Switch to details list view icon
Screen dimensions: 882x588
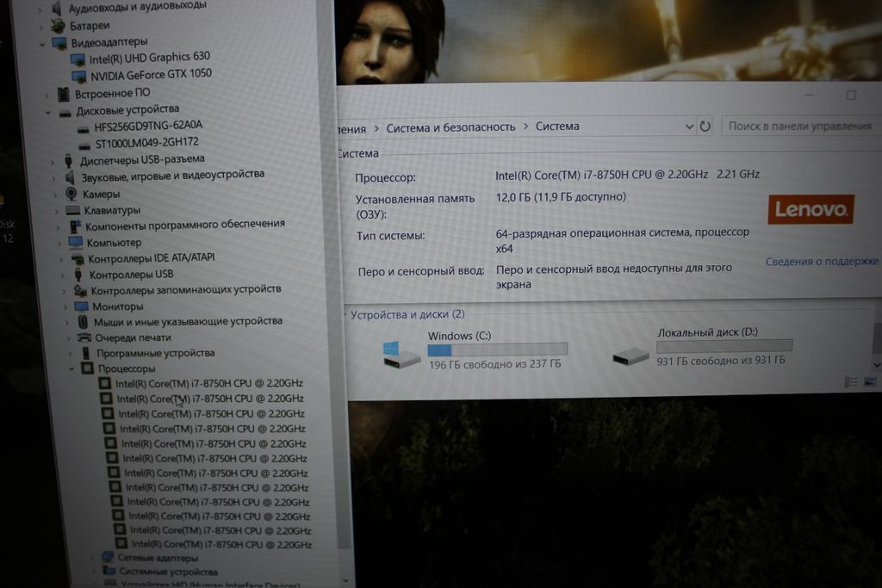851,382
